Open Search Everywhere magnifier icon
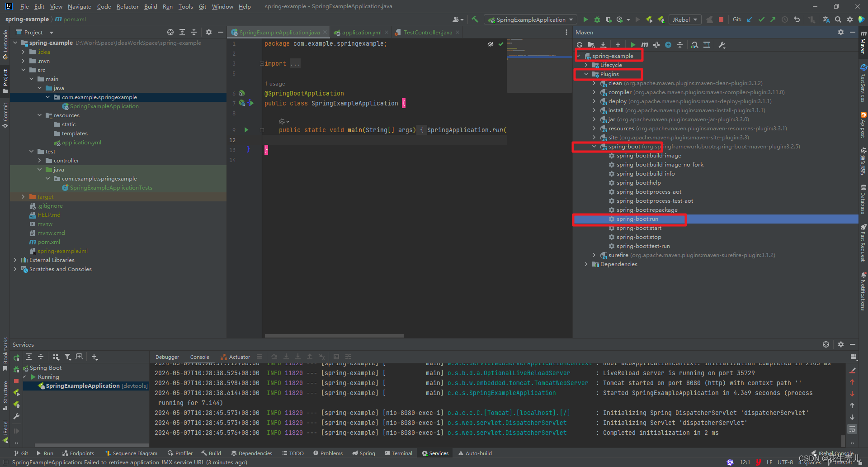Image resolution: width=868 pixels, height=467 pixels. [x=838, y=19]
